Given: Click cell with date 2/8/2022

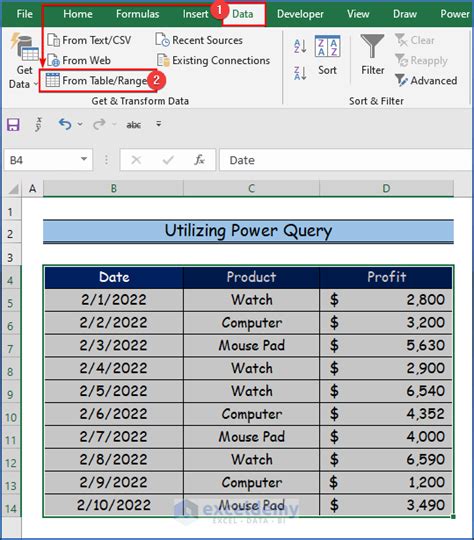Looking at the screenshot, I should click(114, 460).
